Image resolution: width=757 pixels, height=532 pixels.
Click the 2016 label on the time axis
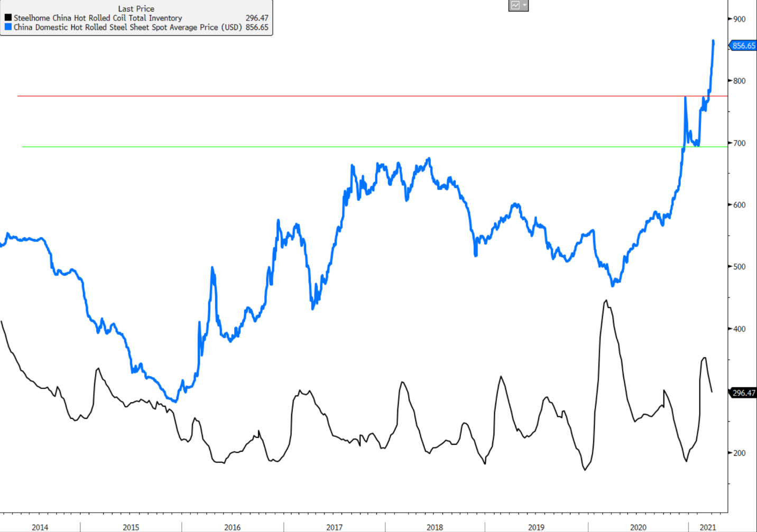coord(232,527)
